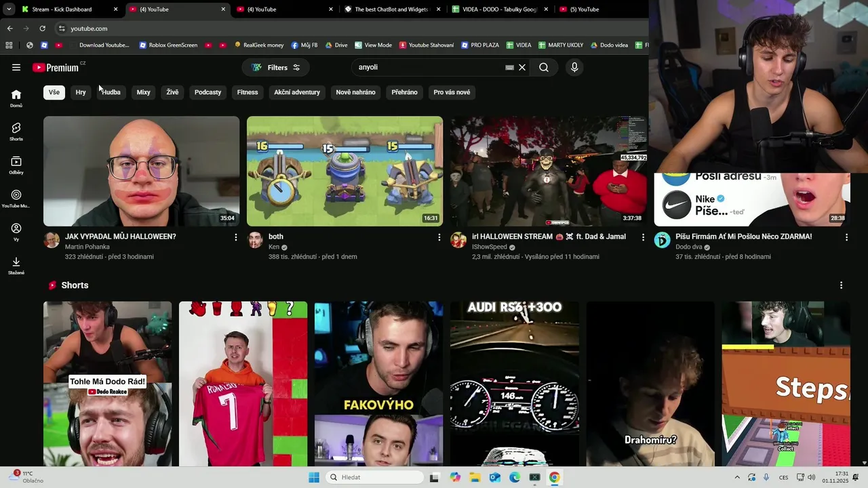
Task: Switch to The best ChatBot and Widgets tab
Action: (393, 9)
